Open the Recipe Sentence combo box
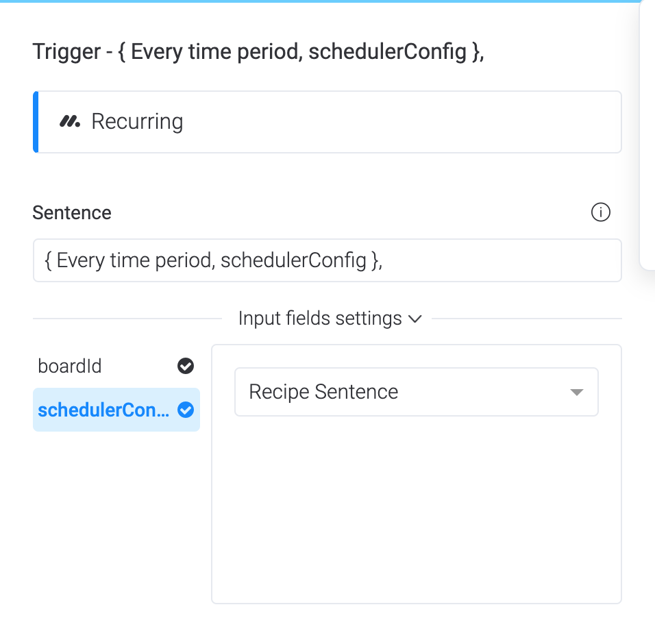Screen dimensions: 655x644 tap(417, 392)
